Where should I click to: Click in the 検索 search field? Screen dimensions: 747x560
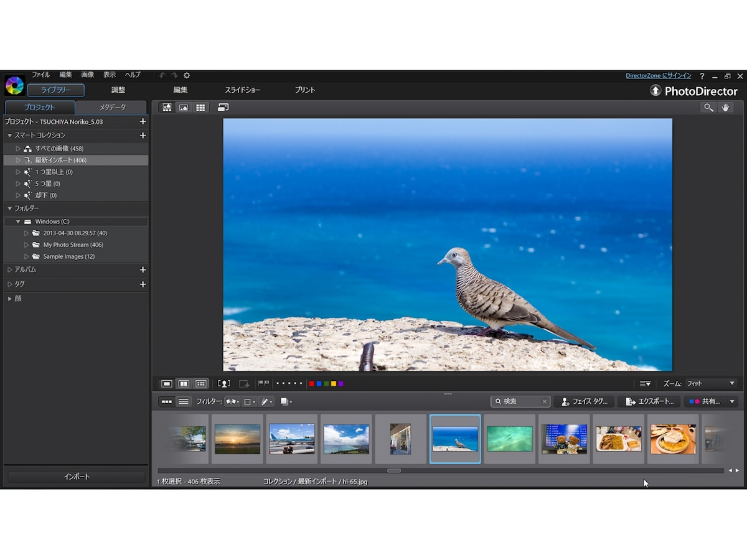point(520,402)
